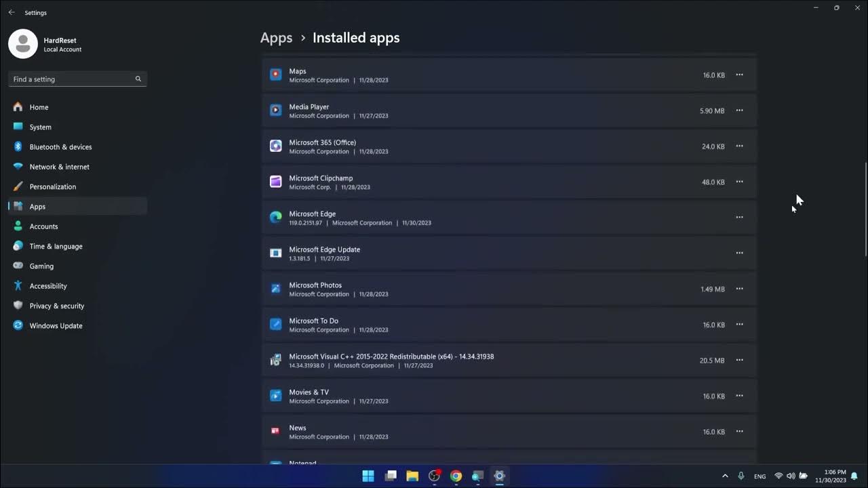Open more options menu for Maps
Screen dimensions: 868x488
(739, 75)
